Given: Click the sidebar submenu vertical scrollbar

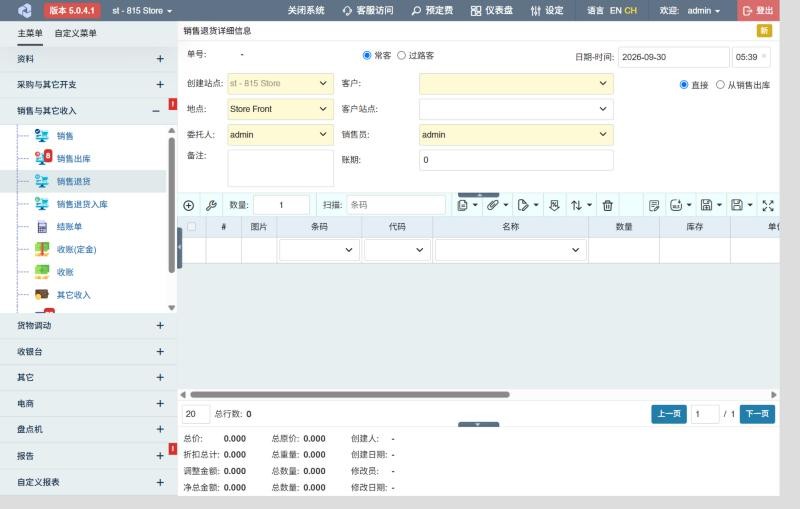Looking at the screenshot, I should pyautogui.click(x=171, y=205).
